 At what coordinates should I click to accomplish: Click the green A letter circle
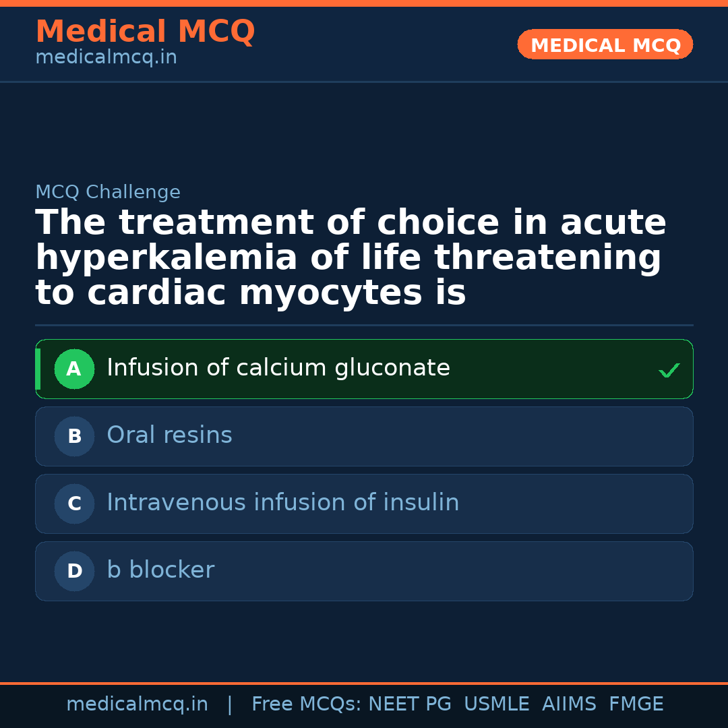[x=74, y=369]
